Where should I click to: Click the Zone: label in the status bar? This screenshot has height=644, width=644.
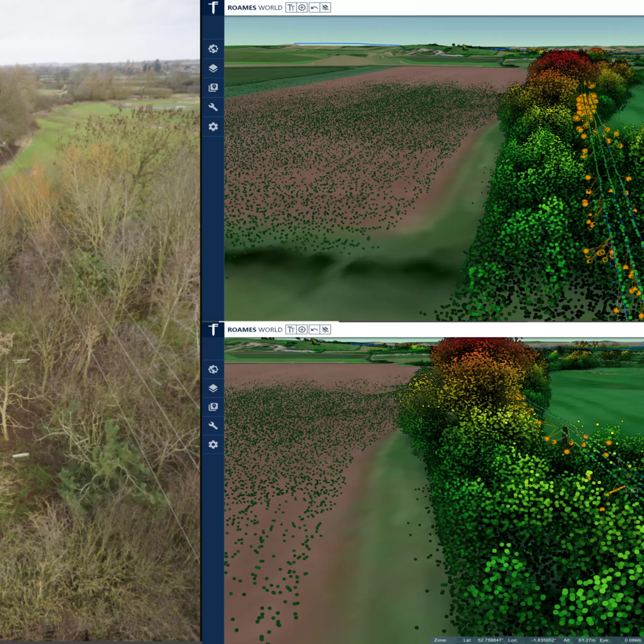pos(440,640)
